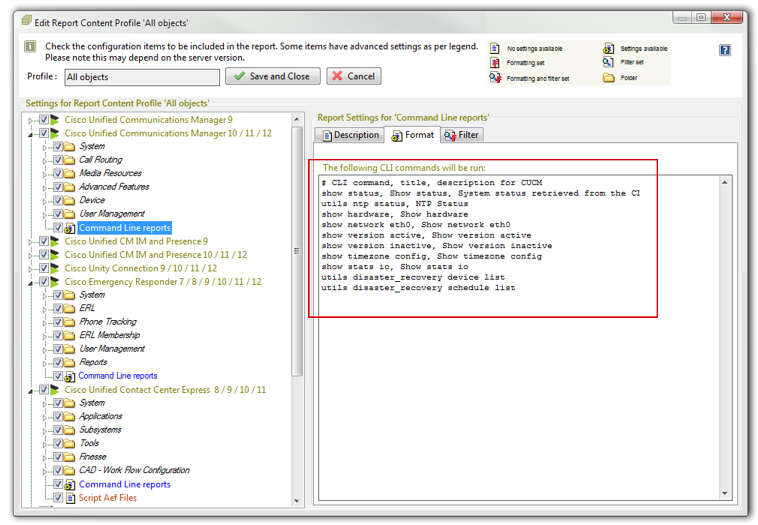Select the Script Aef Files tree item
The image size is (758, 525).
pos(107,498)
